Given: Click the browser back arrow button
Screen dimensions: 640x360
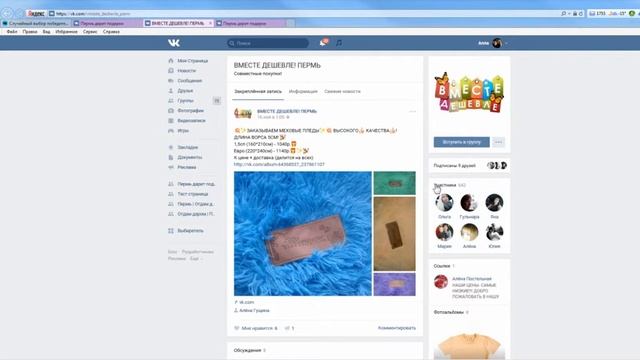Looking at the screenshot, I should [7, 13].
